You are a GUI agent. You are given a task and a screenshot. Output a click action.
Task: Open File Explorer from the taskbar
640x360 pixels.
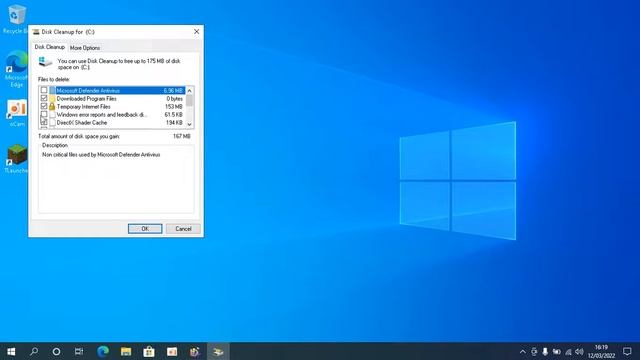(126, 351)
